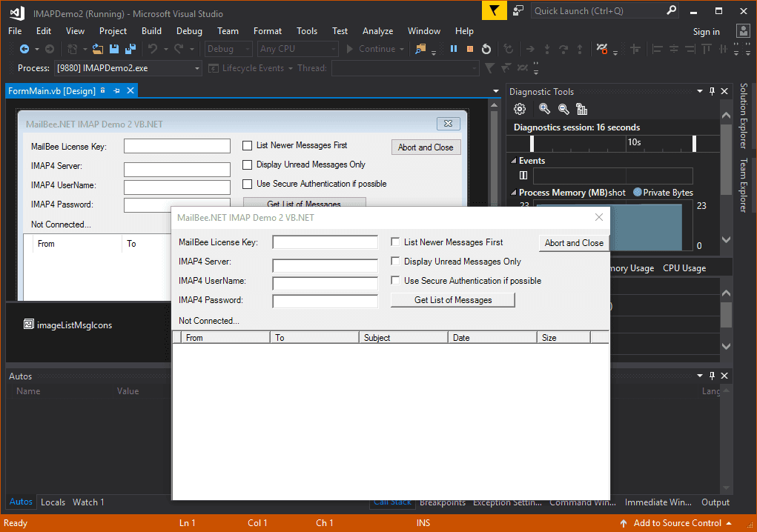Click Zoom In in Diagnostic Tools
Screen dimensions: 757x532
544,109
